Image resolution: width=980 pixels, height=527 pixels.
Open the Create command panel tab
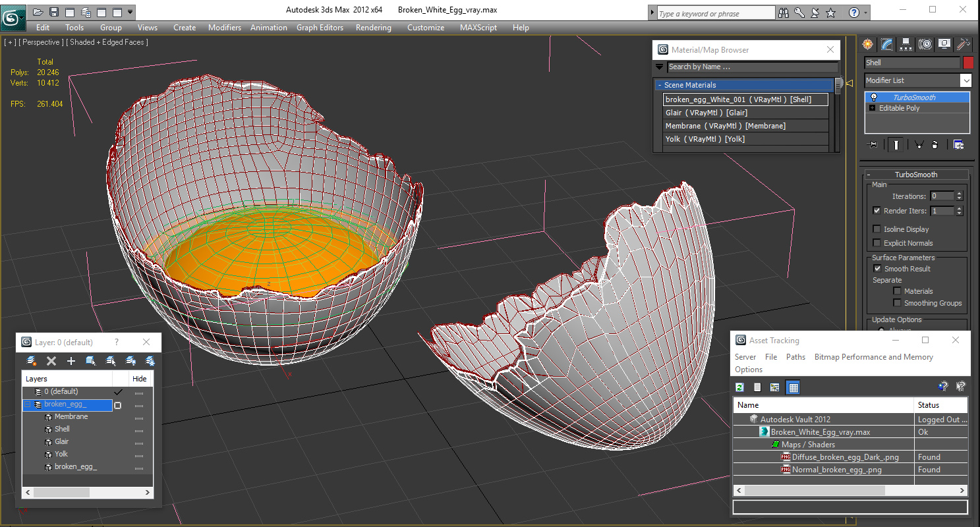click(x=868, y=44)
